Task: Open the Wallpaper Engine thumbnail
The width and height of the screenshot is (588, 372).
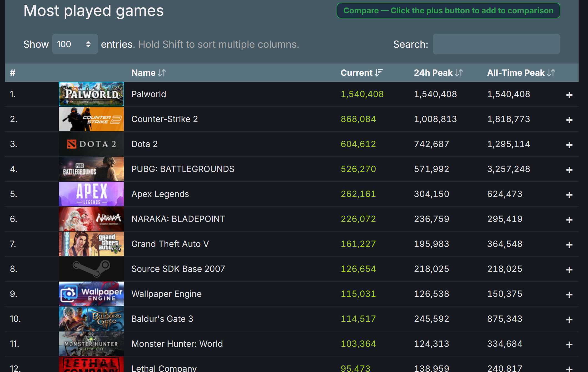Action: coord(91,294)
